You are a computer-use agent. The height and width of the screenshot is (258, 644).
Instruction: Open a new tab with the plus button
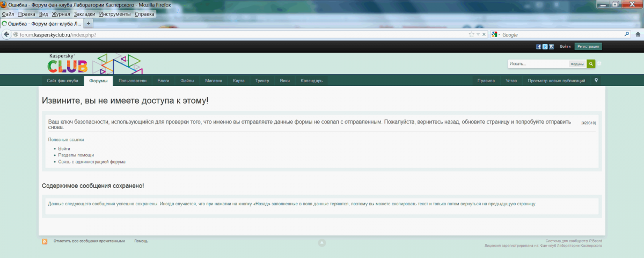click(89, 24)
